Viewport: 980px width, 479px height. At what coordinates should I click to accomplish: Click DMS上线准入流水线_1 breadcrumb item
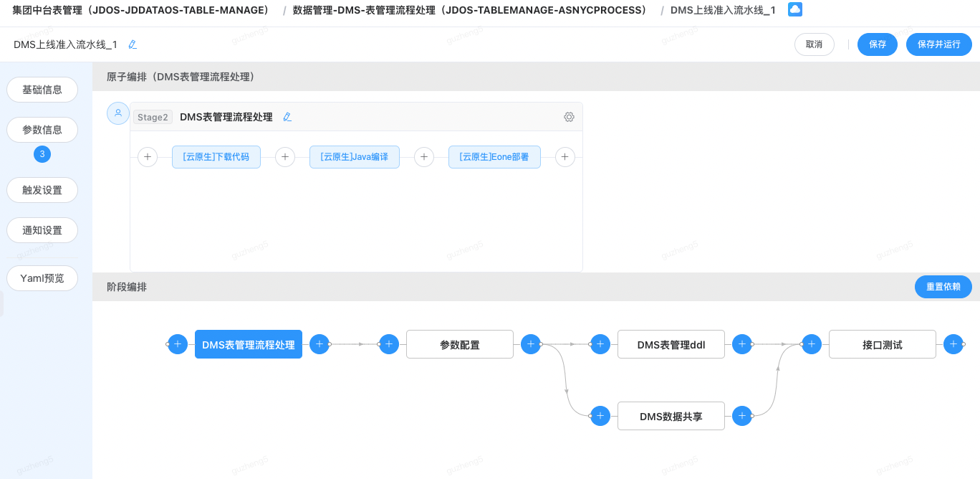tap(723, 10)
